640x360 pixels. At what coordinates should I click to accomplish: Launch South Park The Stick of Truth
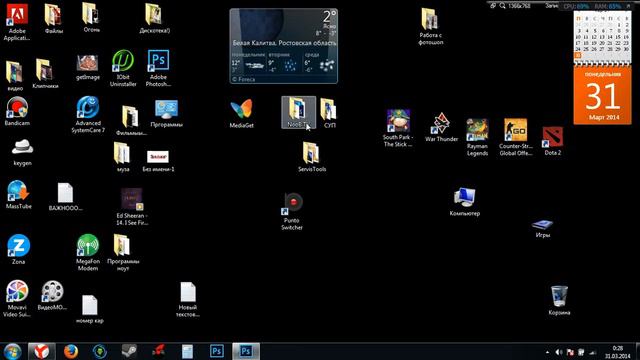click(398, 128)
